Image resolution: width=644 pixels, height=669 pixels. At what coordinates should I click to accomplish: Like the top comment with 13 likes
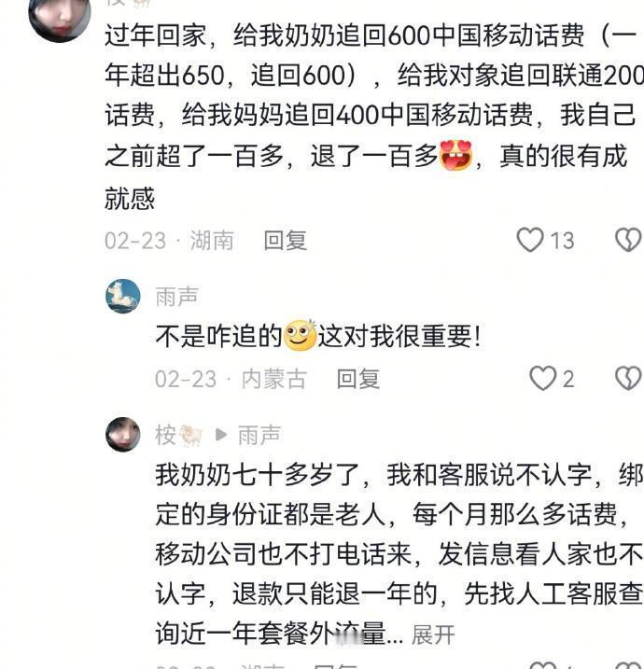pos(530,240)
